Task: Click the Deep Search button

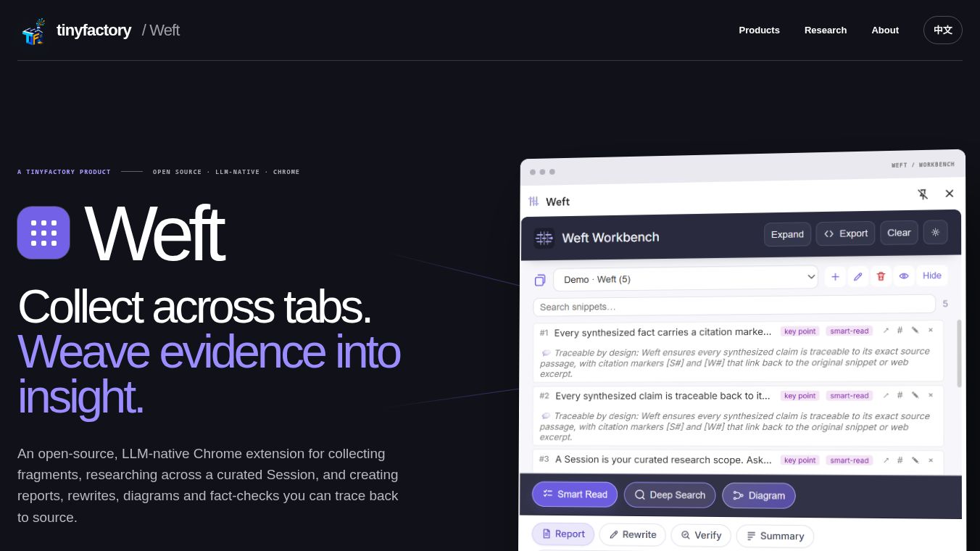Action: 670,495
